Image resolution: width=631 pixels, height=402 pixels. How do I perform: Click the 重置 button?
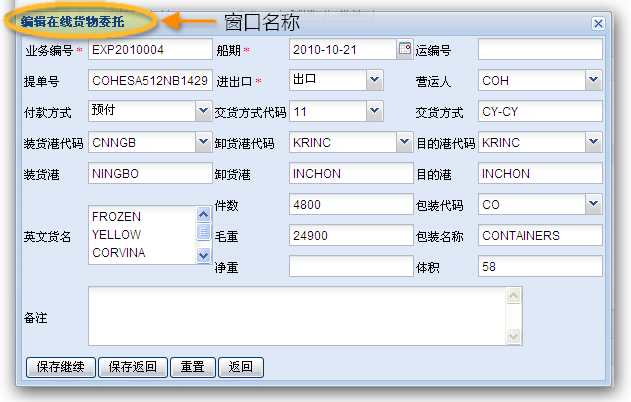point(193,367)
